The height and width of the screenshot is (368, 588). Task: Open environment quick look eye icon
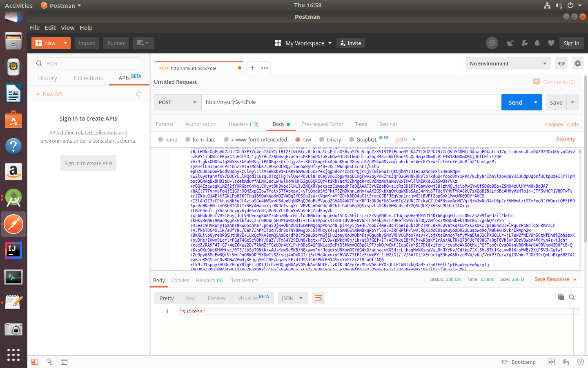click(x=561, y=63)
